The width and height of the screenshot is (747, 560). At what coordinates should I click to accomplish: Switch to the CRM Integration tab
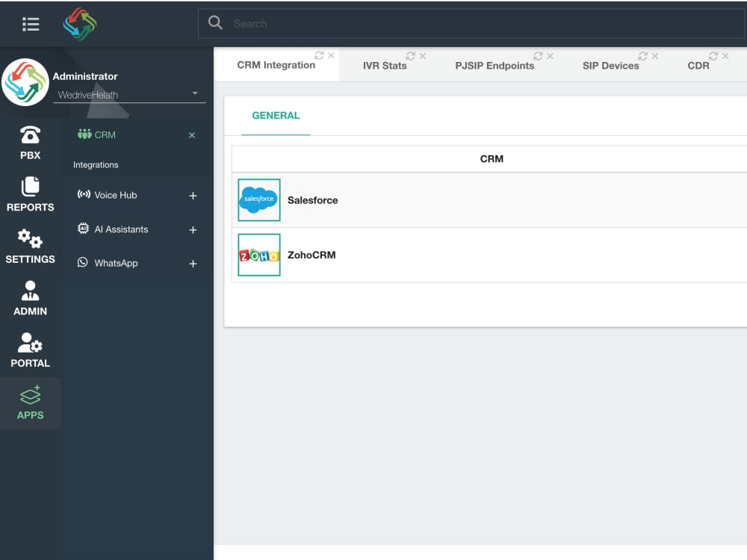pos(276,65)
